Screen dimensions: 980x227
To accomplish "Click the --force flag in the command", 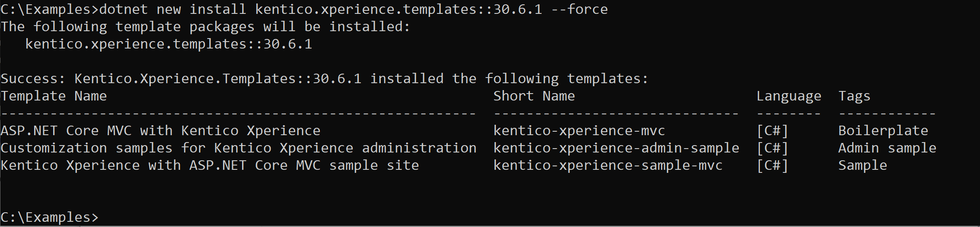I will tap(579, 9).
